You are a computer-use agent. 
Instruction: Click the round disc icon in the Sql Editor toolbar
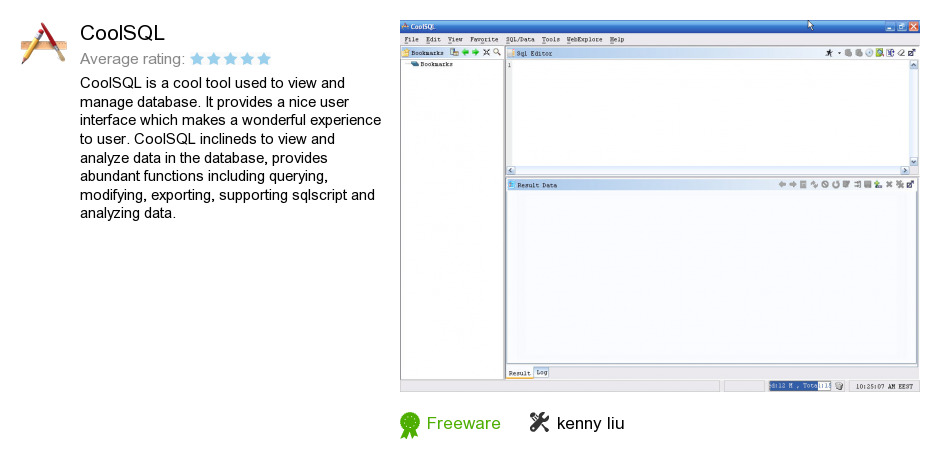[869, 53]
